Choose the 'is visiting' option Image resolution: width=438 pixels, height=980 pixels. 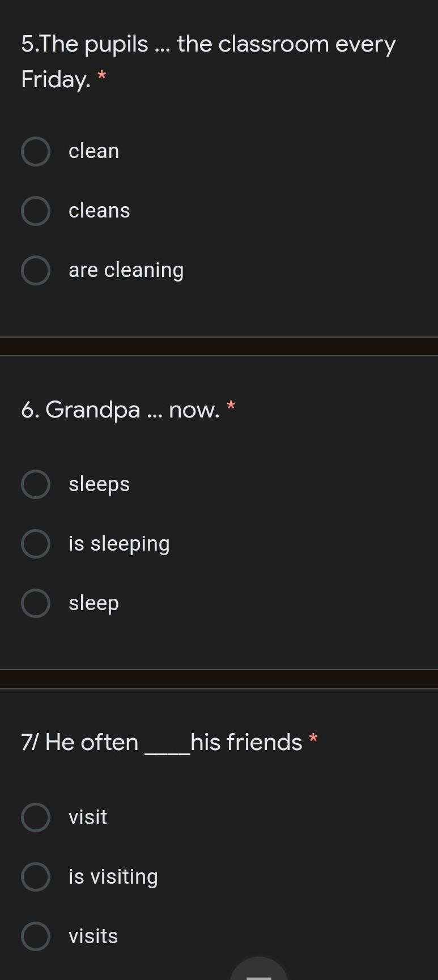click(x=36, y=877)
